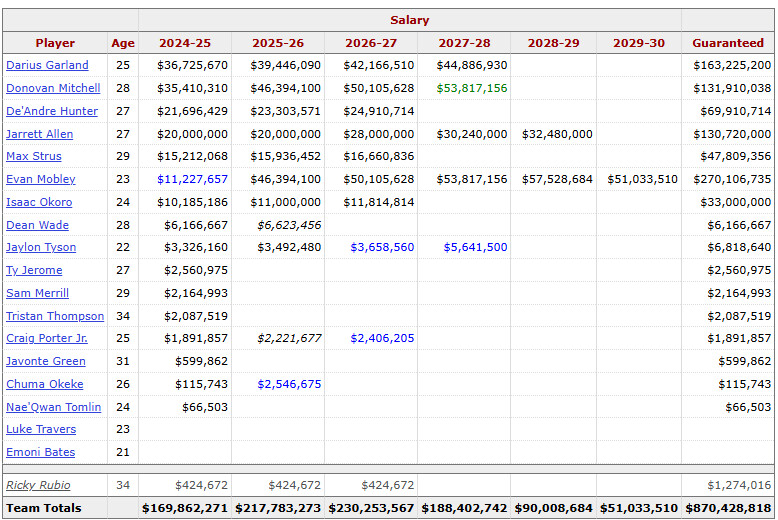Viewport: 778px width, 520px height.
Task: Click the Chuma Okeke link
Action: tap(45, 384)
